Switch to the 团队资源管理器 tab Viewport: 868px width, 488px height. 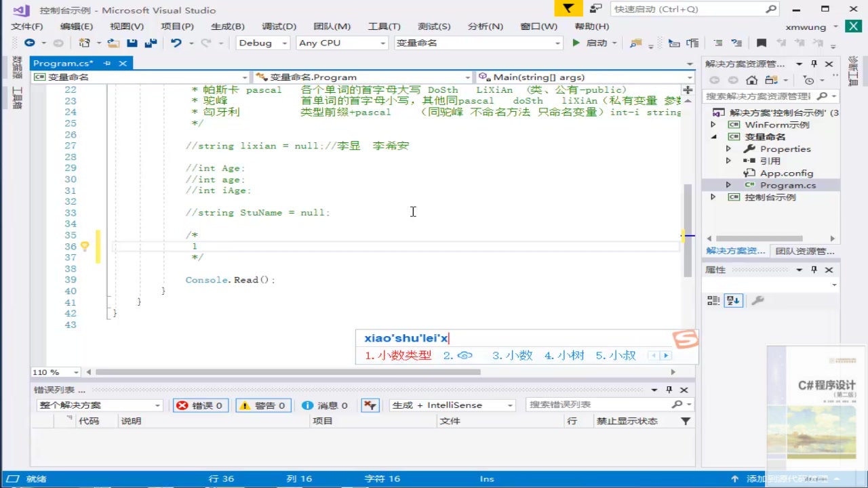click(805, 251)
